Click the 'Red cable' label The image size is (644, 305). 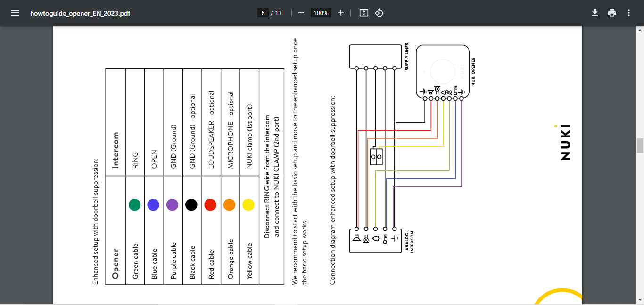click(x=211, y=264)
